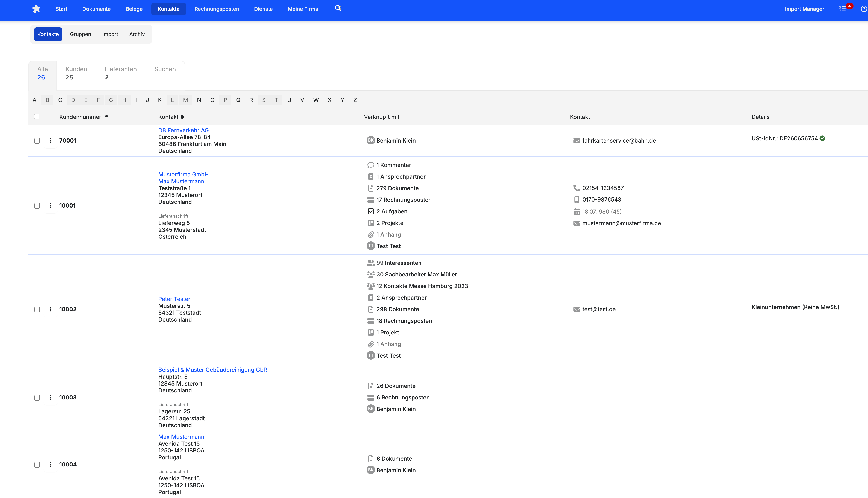Open the search magnifier icon
The height and width of the screenshot is (498, 868).
click(338, 8)
